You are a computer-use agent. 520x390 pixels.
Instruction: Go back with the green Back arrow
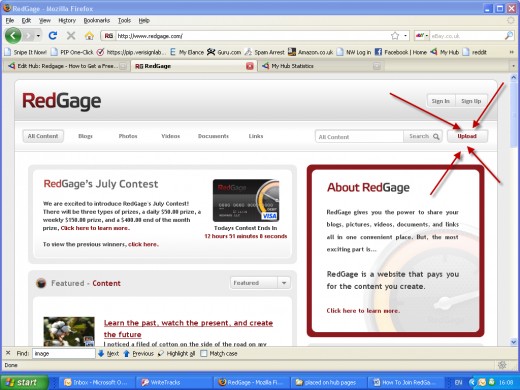[x=13, y=35]
